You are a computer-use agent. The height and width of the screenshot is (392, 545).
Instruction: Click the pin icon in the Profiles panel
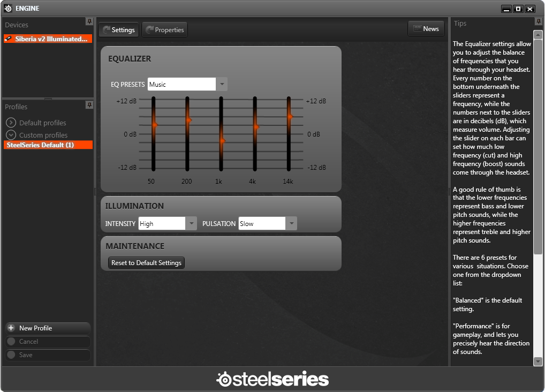[x=89, y=104]
